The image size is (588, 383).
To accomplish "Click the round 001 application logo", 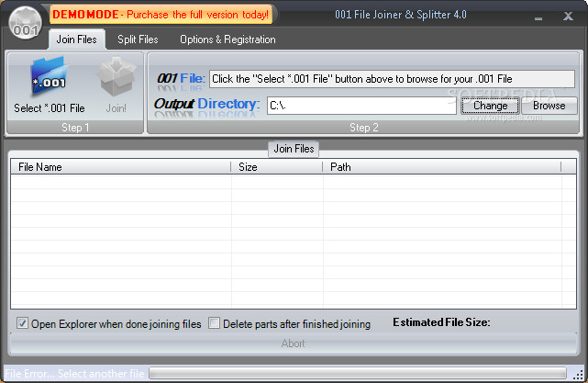I will pos(25,23).
